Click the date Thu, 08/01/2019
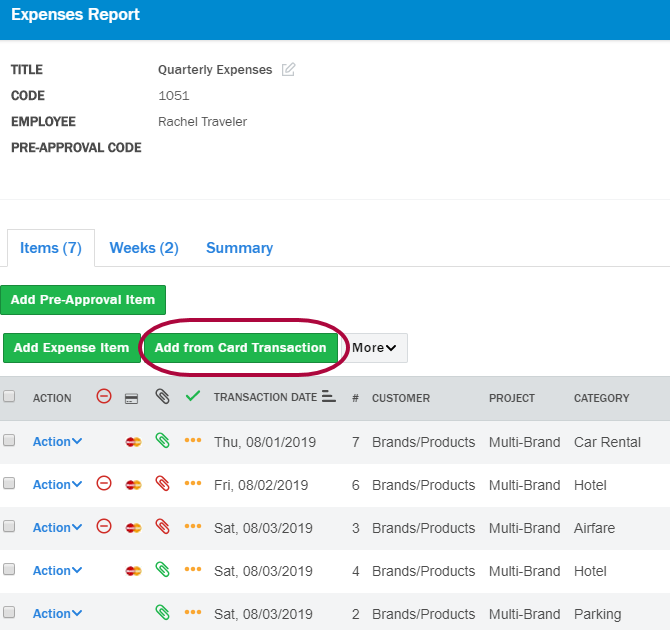Image resolution: width=670 pixels, height=630 pixels. [x=265, y=442]
